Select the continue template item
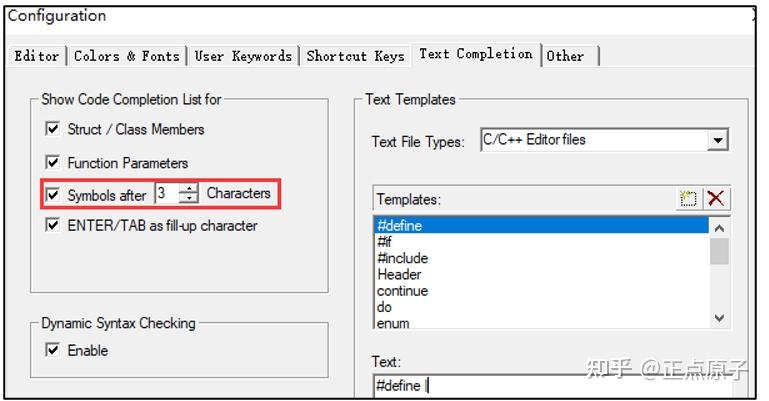The height and width of the screenshot is (401, 769). click(x=402, y=291)
